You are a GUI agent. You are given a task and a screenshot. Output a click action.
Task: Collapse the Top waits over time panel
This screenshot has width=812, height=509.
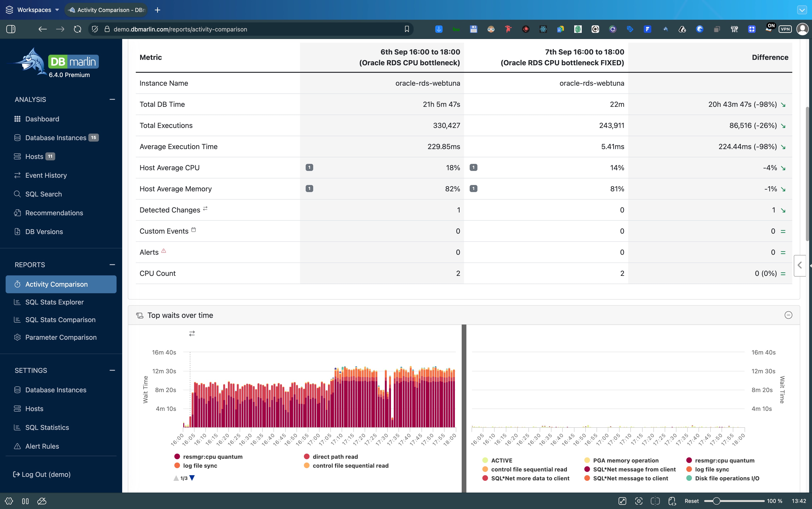coord(789,315)
